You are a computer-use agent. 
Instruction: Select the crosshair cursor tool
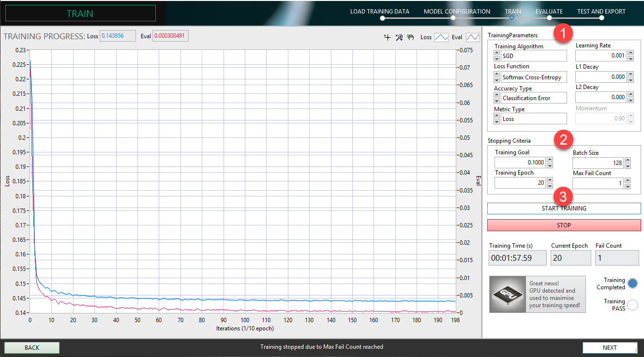pos(387,37)
